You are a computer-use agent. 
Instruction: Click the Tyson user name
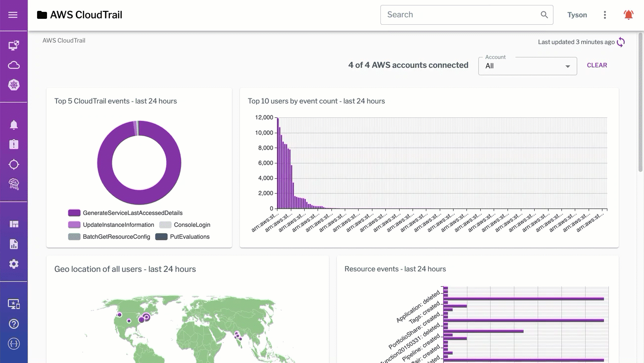click(577, 15)
